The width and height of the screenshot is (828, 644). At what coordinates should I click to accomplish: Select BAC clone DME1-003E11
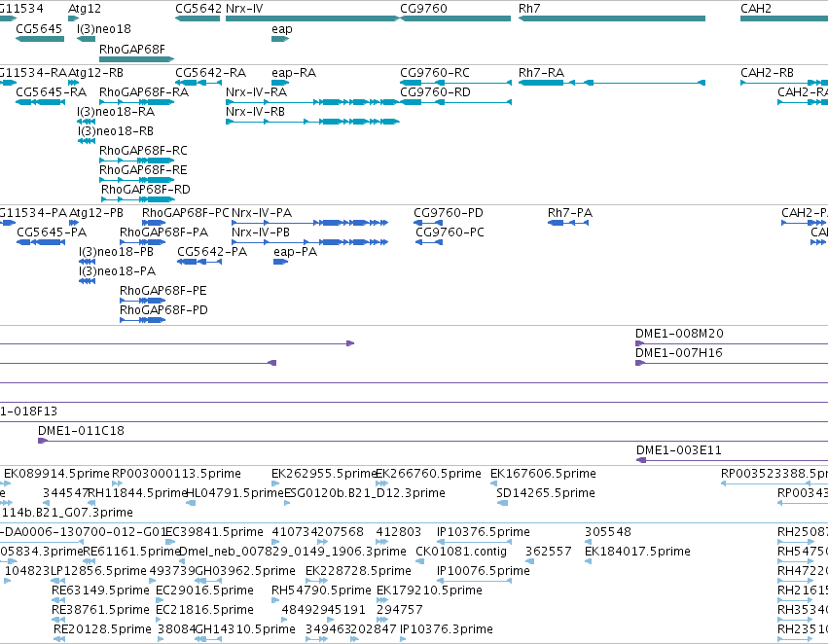[x=732, y=460]
